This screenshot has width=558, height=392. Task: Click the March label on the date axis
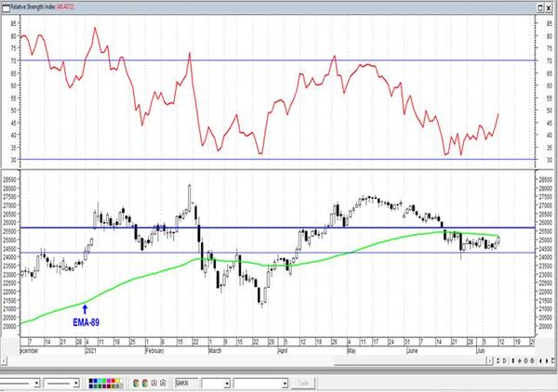pyautogui.click(x=215, y=351)
